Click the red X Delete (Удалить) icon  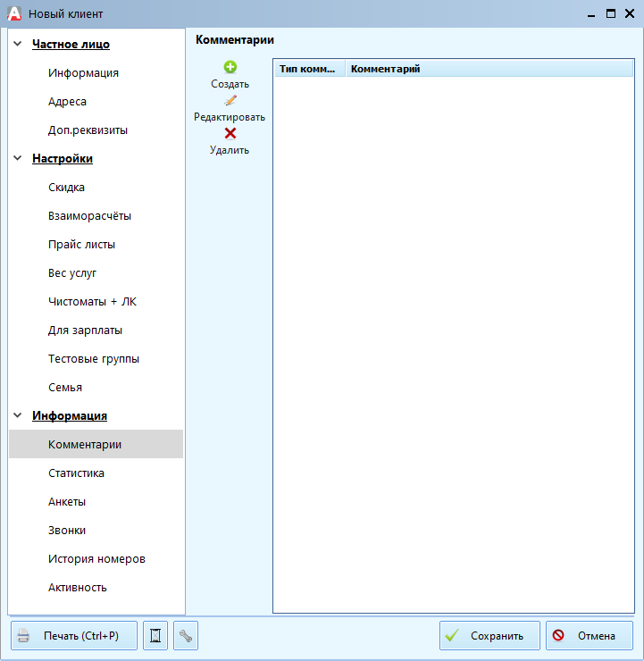click(x=230, y=134)
